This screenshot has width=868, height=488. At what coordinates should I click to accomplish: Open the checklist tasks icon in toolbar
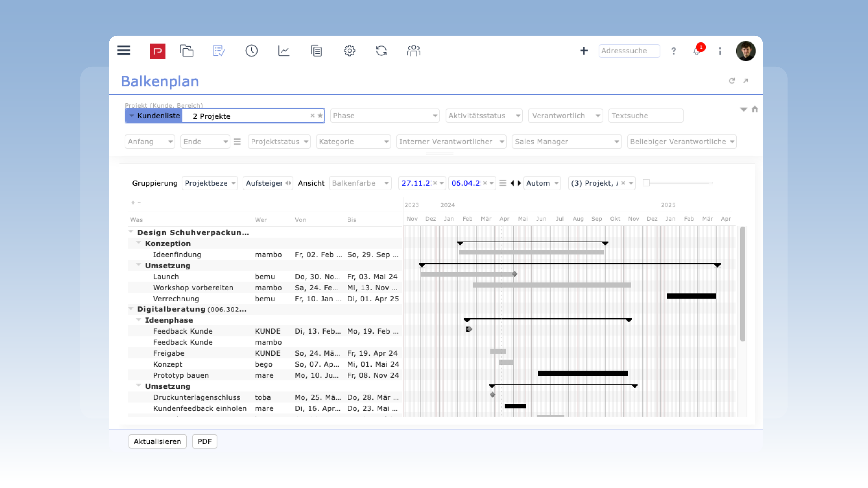pos(219,51)
